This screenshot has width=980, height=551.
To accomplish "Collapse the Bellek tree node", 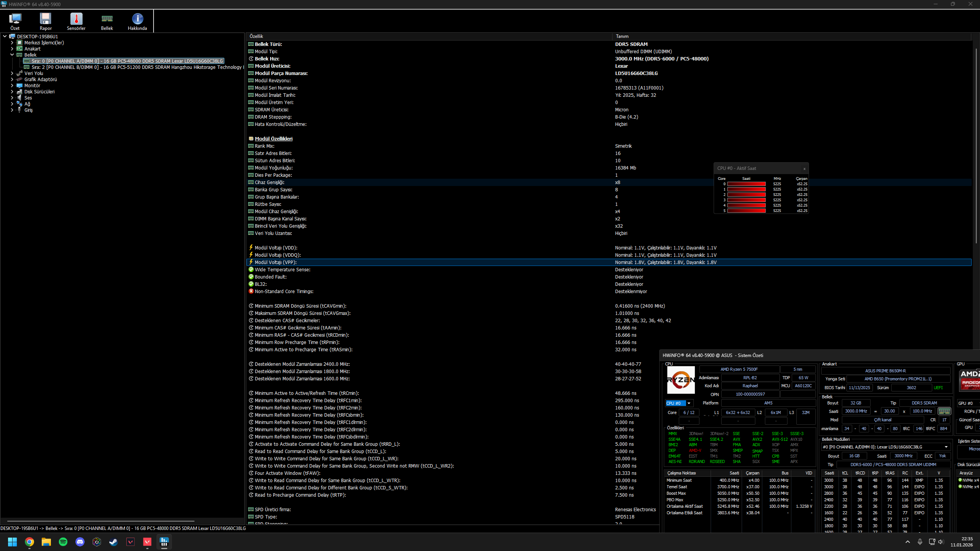I will point(12,55).
